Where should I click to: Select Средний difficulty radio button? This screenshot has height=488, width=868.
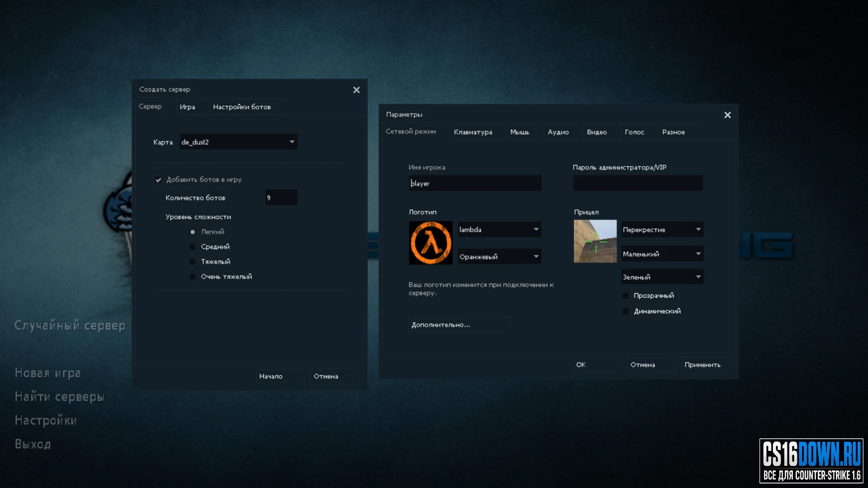point(193,247)
